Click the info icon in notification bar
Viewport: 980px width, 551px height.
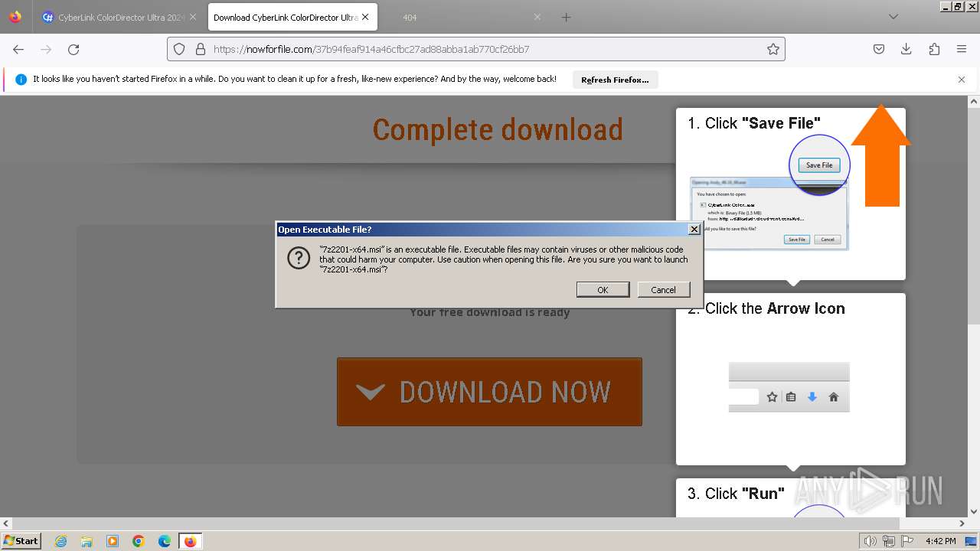(21, 80)
